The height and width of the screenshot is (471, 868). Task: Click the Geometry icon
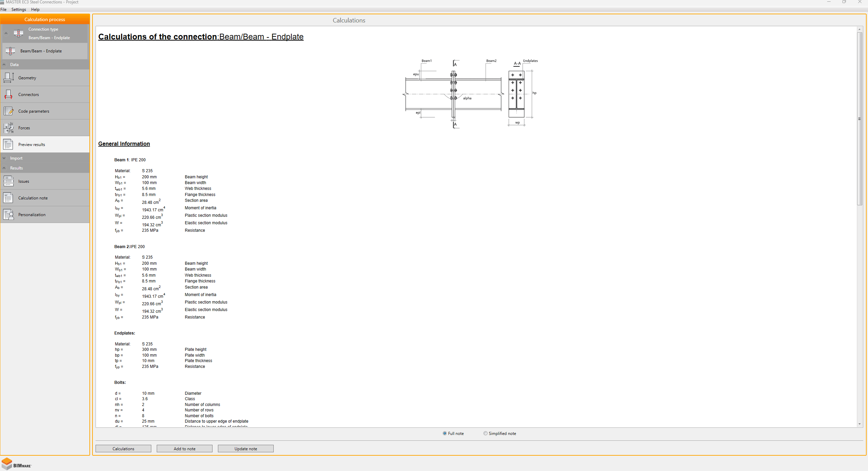(8, 78)
